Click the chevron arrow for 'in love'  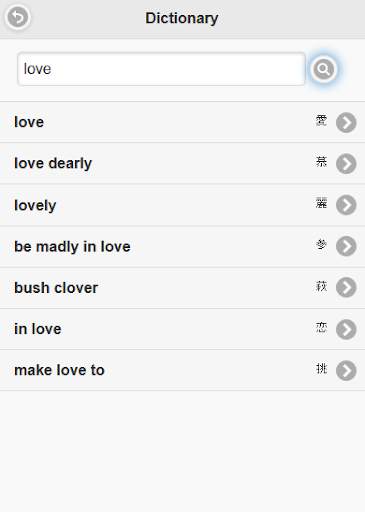tap(346, 329)
